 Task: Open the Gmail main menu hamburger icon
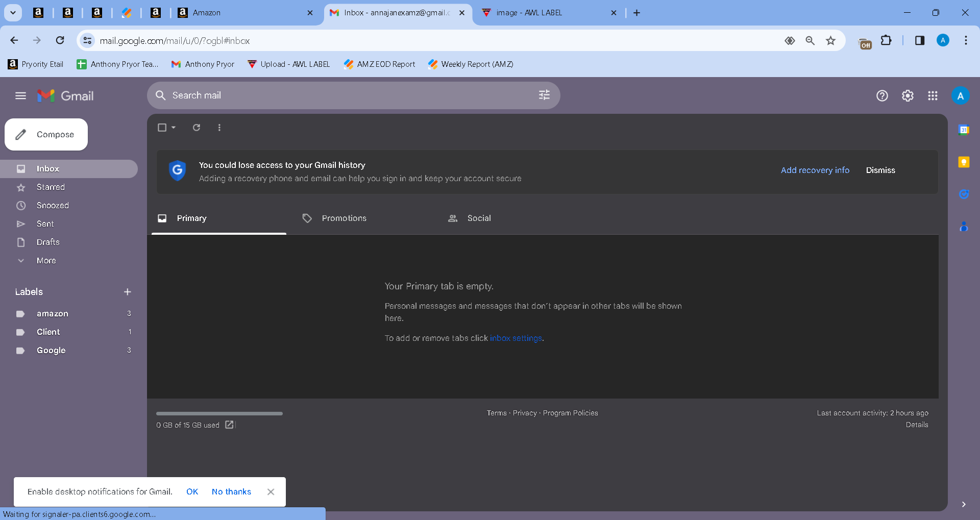click(x=20, y=96)
